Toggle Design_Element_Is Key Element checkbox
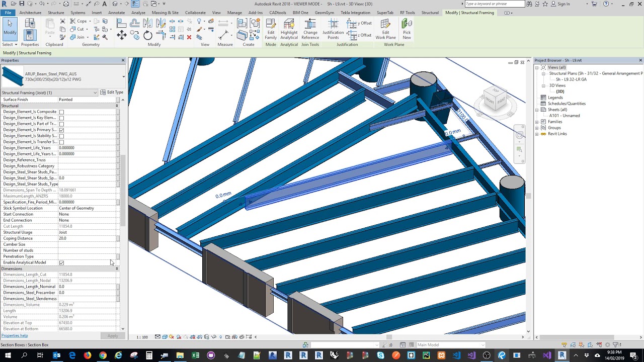Viewport: 644px width, 362px height. pyautogui.click(x=61, y=118)
